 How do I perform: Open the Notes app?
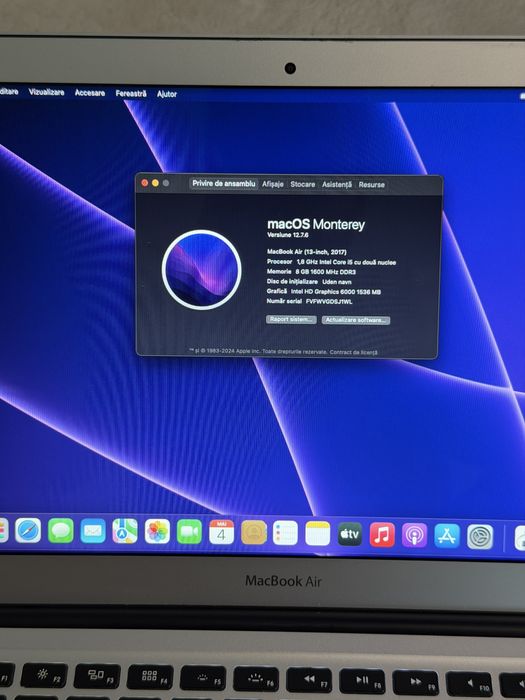point(317,533)
